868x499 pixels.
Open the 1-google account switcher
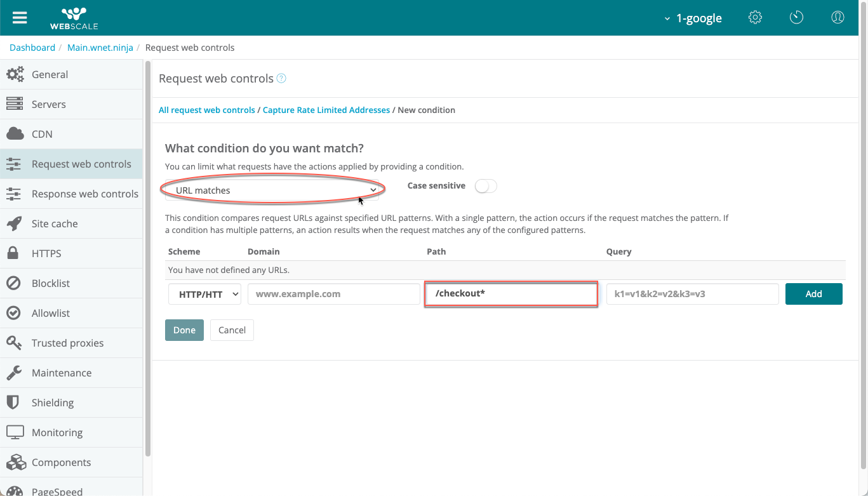(x=693, y=18)
